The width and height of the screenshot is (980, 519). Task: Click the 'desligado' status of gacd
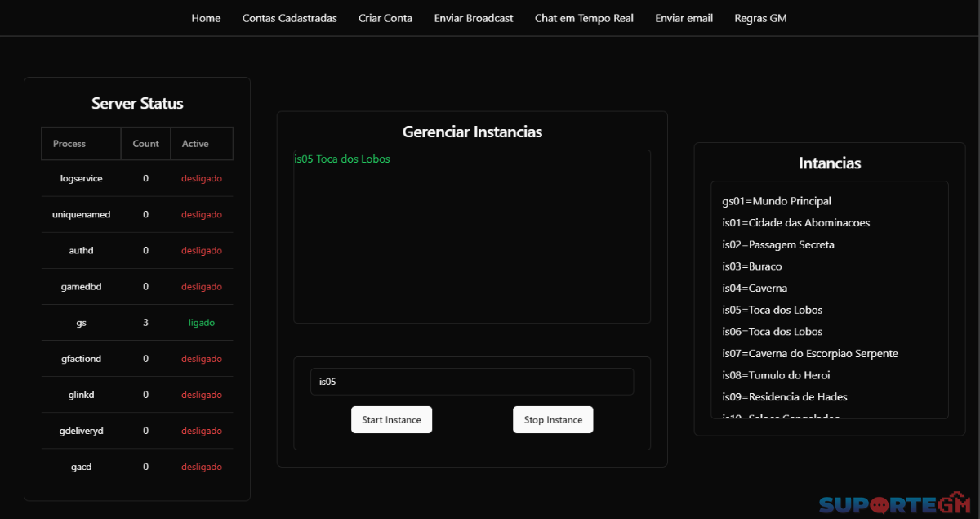[202, 467]
